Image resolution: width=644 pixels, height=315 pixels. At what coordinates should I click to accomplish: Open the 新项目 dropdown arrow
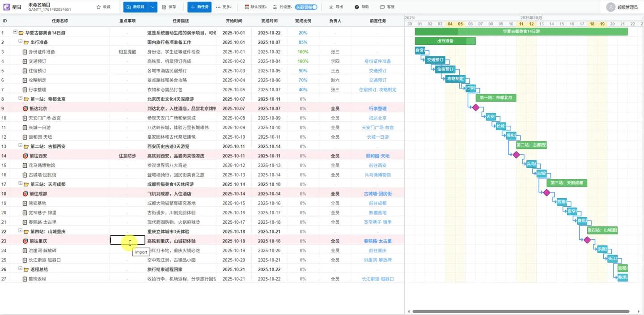click(x=153, y=7)
